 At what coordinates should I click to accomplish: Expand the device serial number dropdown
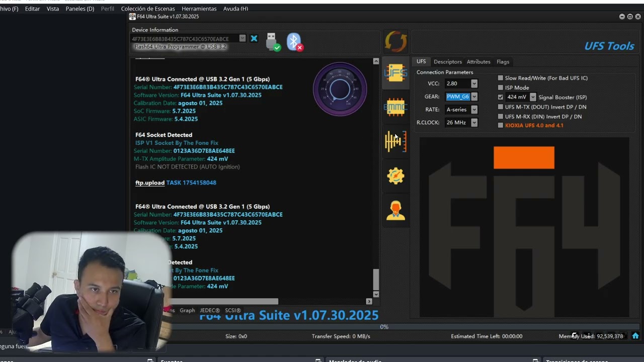tap(243, 39)
